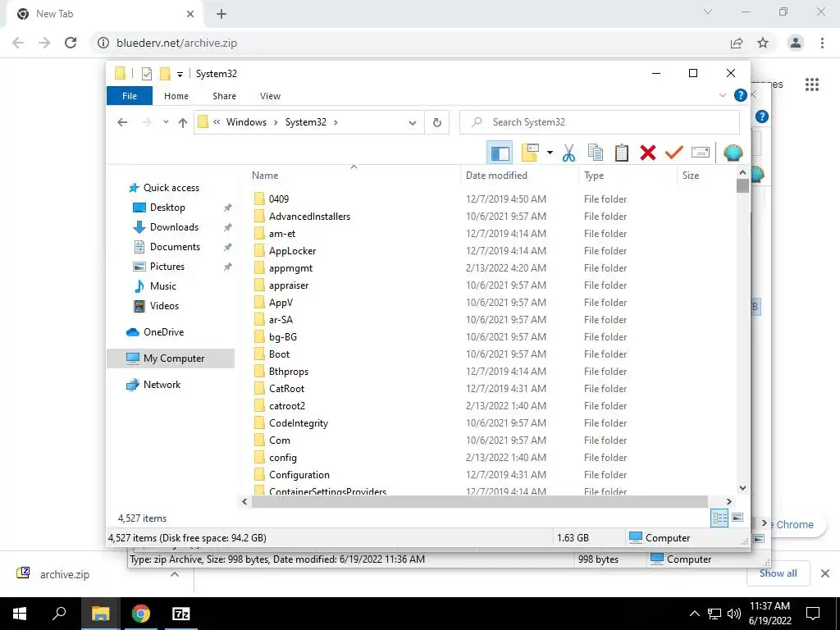Select Videos in navigation pane
840x630 pixels.
164,306
